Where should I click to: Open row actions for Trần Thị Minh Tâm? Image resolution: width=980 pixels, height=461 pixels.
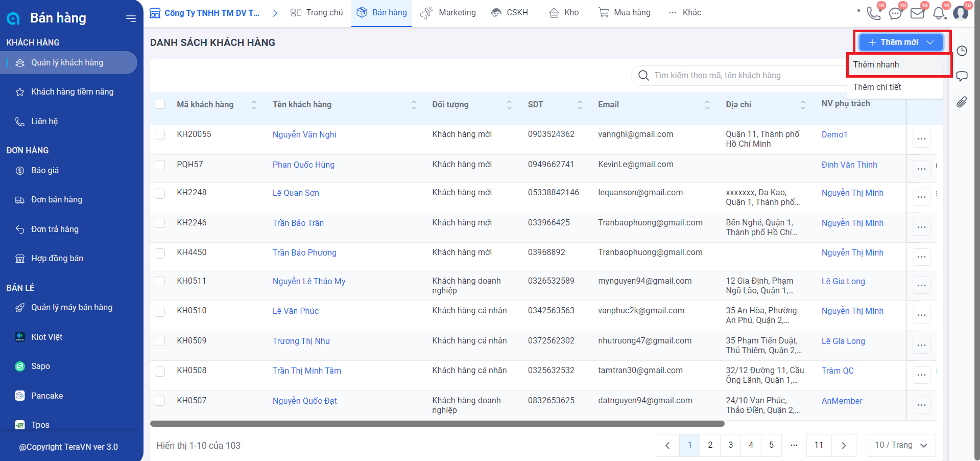point(921,375)
